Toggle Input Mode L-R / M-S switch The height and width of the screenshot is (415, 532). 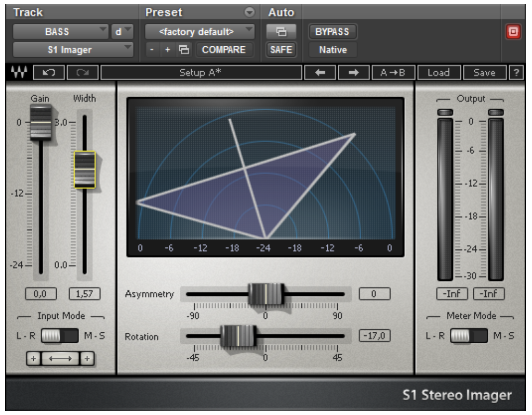[59, 336]
